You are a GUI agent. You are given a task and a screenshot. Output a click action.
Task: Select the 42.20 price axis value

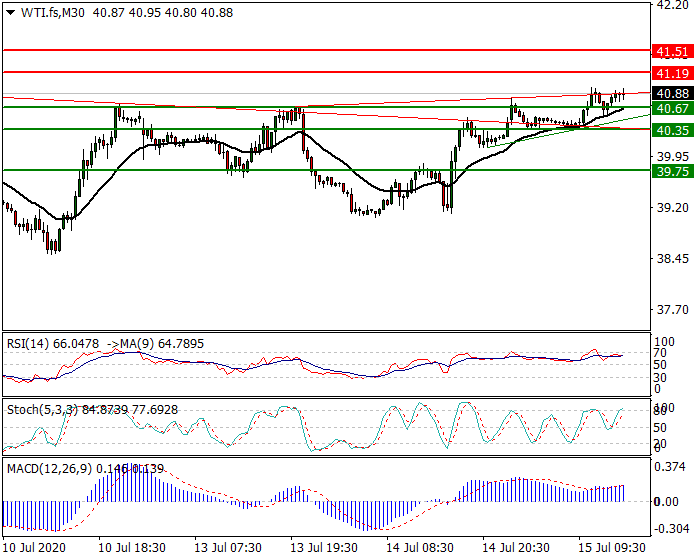(x=673, y=5)
